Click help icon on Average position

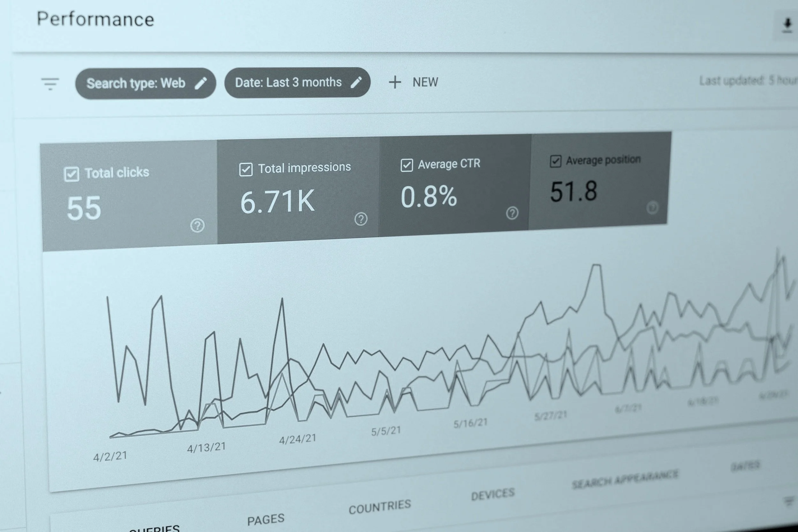point(652,207)
